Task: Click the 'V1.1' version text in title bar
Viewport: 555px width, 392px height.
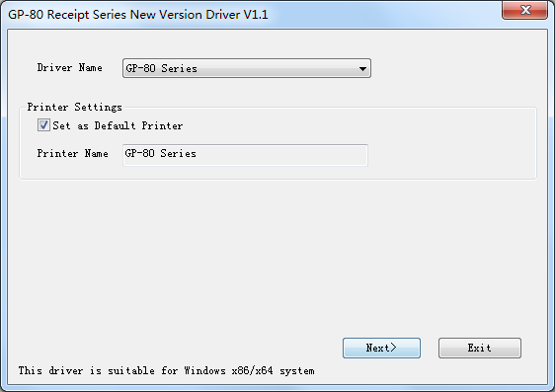Action: [256, 15]
